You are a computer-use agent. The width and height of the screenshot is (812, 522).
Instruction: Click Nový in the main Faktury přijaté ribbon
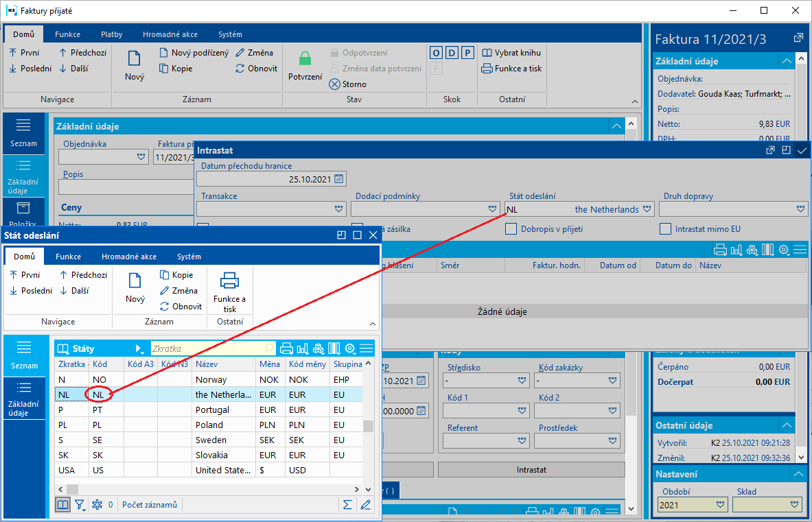(x=134, y=65)
